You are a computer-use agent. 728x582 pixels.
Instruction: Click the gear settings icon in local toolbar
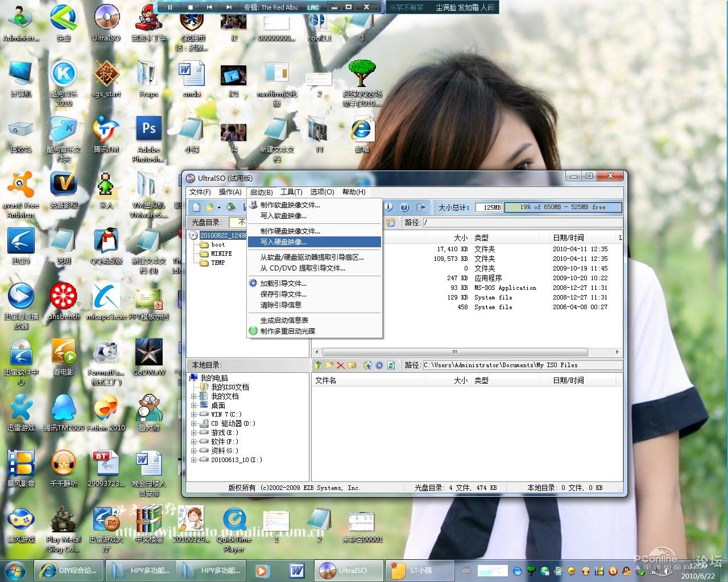pyautogui.click(x=379, y=365)
